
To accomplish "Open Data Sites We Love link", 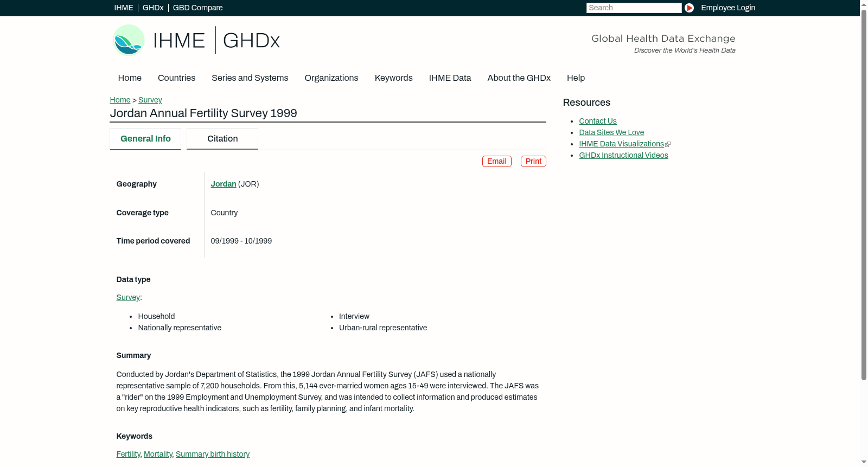I will pyautogui.click(x=611, y=132).
